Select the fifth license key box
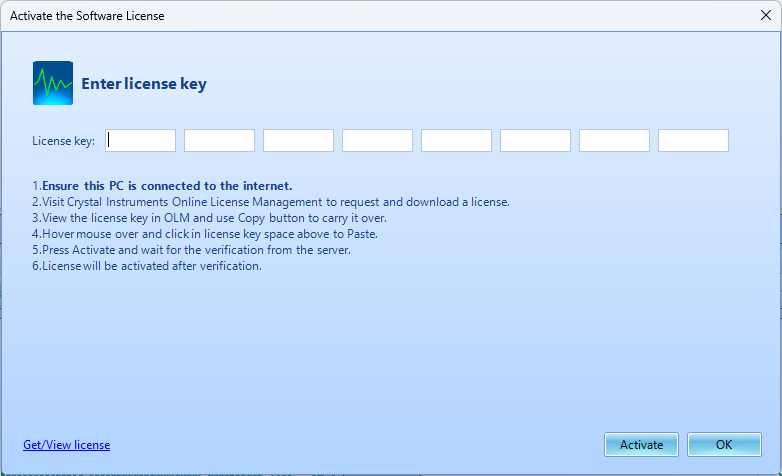Image resolution: width=782 pixels, height=476 pixels. pos(456,140)
